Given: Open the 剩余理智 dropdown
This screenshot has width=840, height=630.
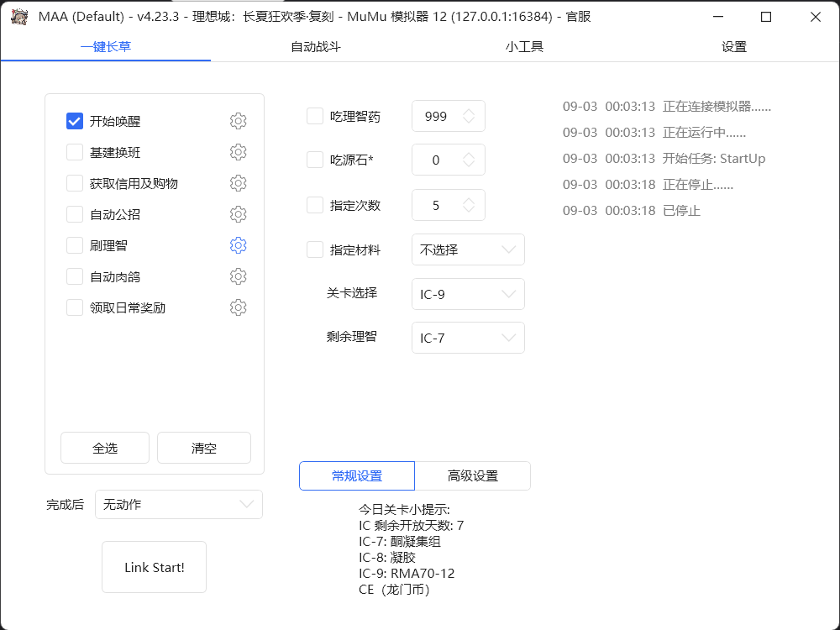Looking at the screenshot, I should click(x=468, y=338).
